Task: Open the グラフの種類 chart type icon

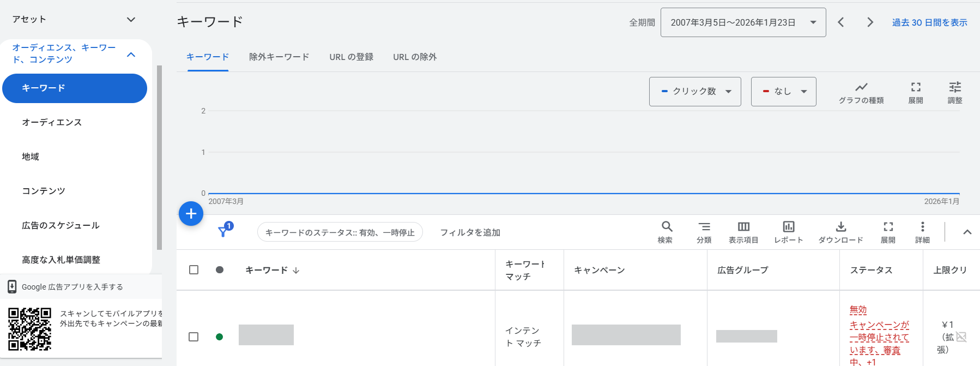Action: point(861,87)
